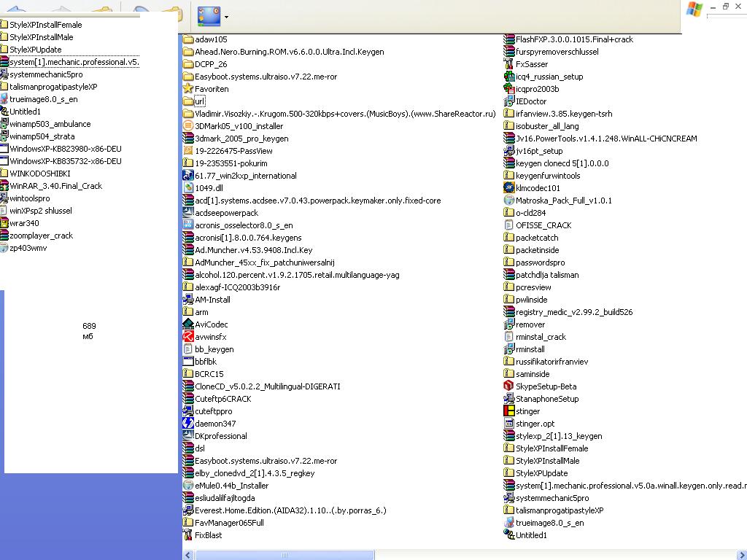Select the FixBlast tool icon
Viewport: 747px width, 560px height.
tap(188, 534)
